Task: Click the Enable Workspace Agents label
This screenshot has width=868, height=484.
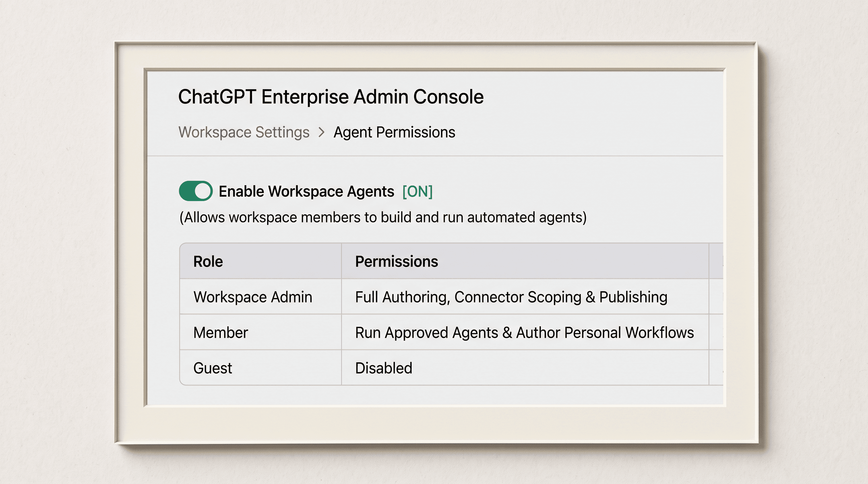Action: [x=306, y=192]
